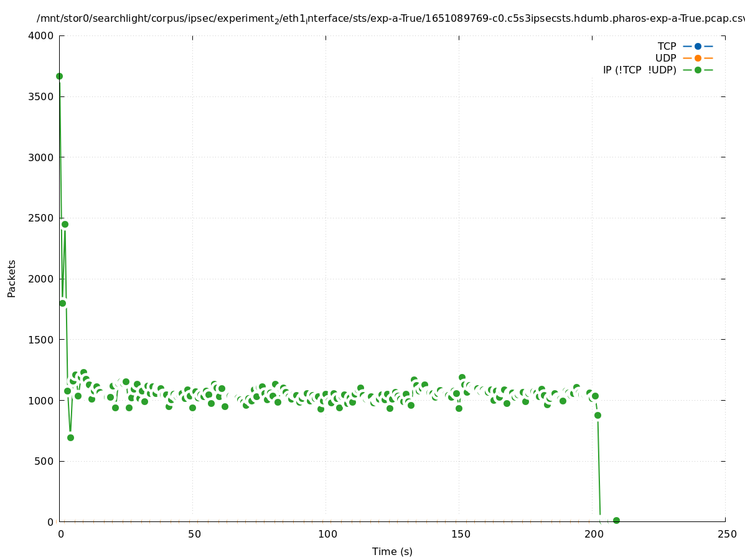Toggle the TCP series legend label
The image size is (745, 560).
pos(667,46)
